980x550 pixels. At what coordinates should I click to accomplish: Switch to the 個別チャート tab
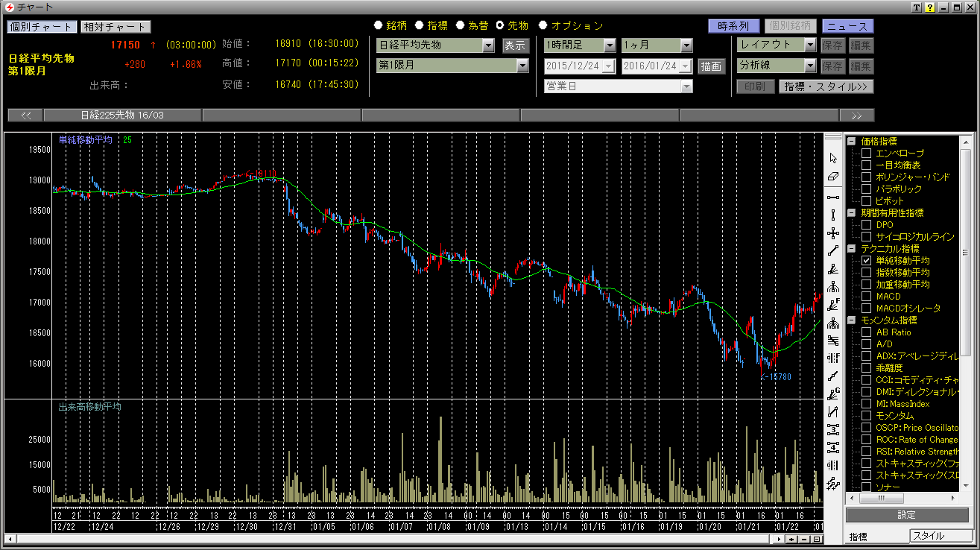coord(42,27)
